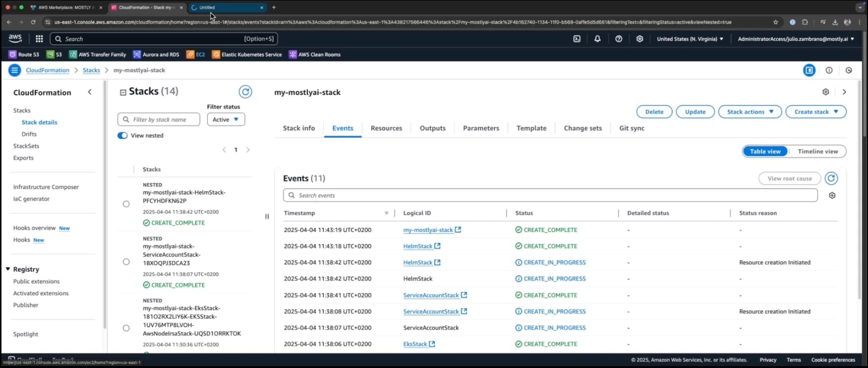
Task: Switch to Table view
Action: [765, 151]
